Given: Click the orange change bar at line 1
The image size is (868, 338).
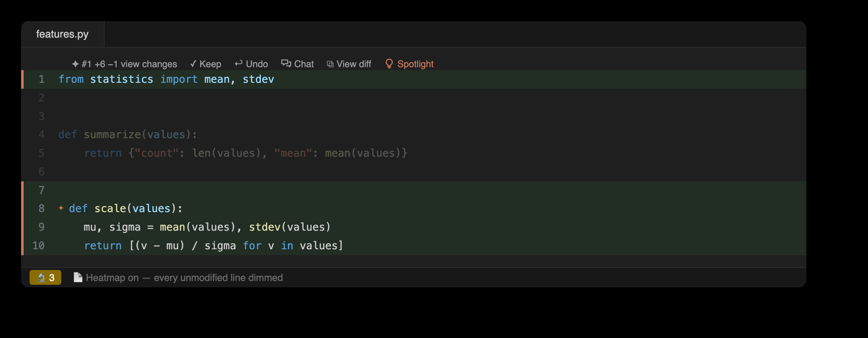Looking at the screenshot, I should [22, 79].
